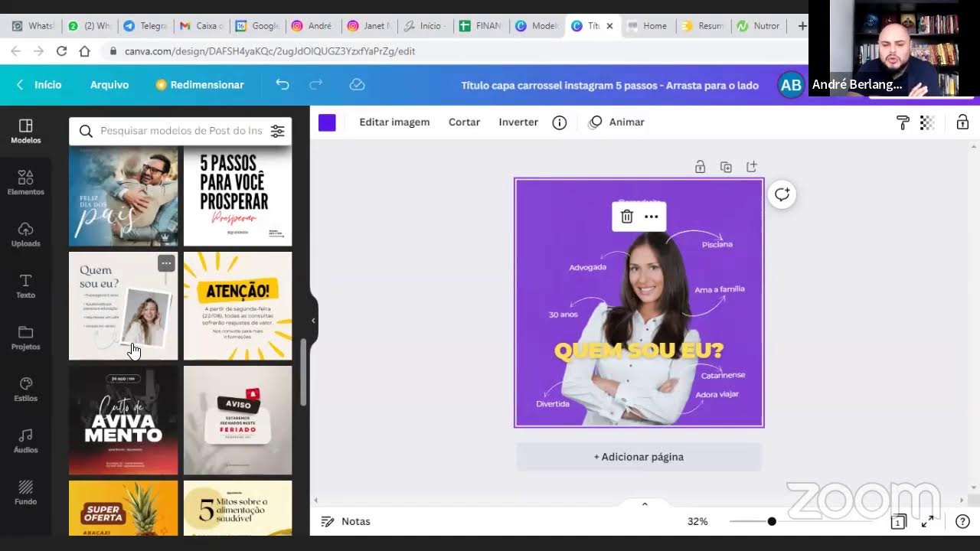Enter fullscreen presentation mode icon
The image size is (980, 551).
tap(927, 522)
